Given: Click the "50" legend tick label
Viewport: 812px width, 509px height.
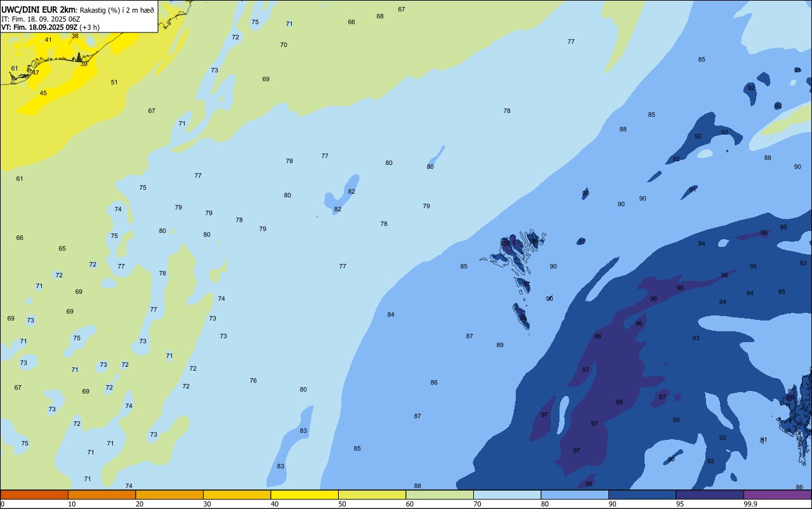Looking at the screenshot, I should (x=342, y=504).
